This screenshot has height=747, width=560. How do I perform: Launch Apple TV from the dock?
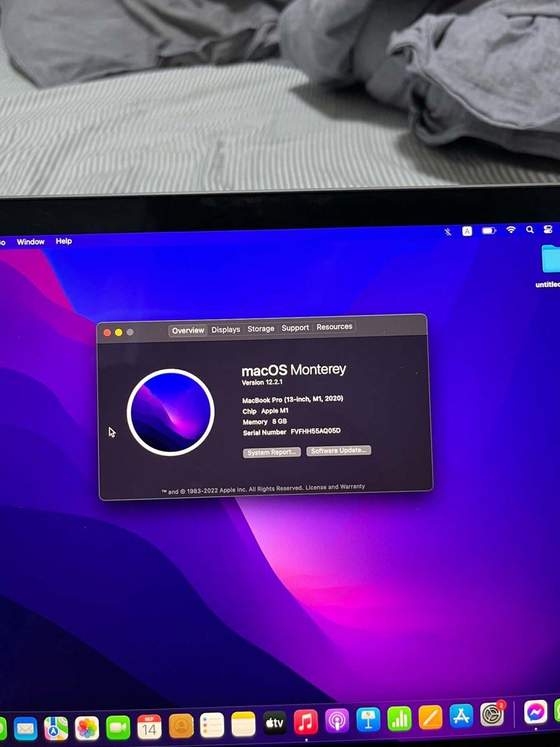pos(274,723)
